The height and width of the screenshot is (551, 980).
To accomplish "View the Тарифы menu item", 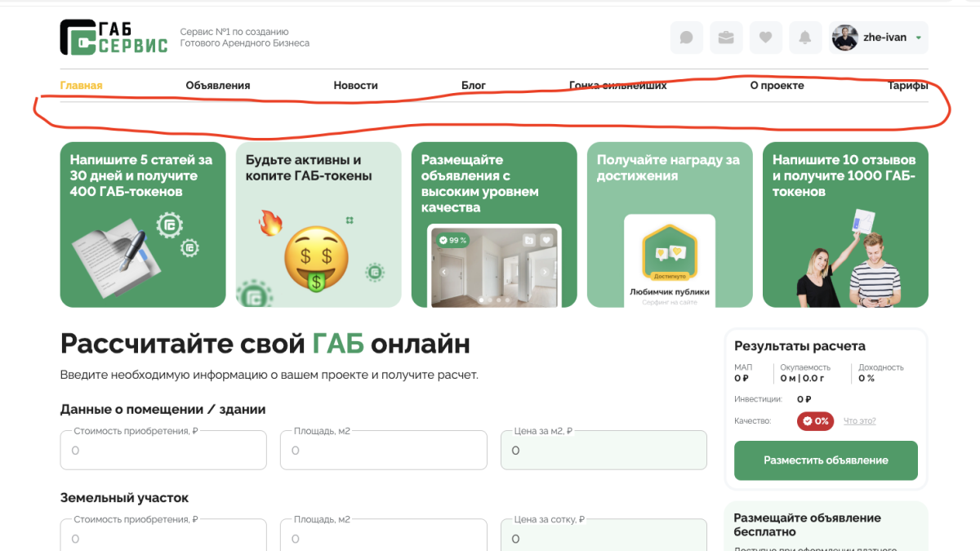I will (907, 86).
